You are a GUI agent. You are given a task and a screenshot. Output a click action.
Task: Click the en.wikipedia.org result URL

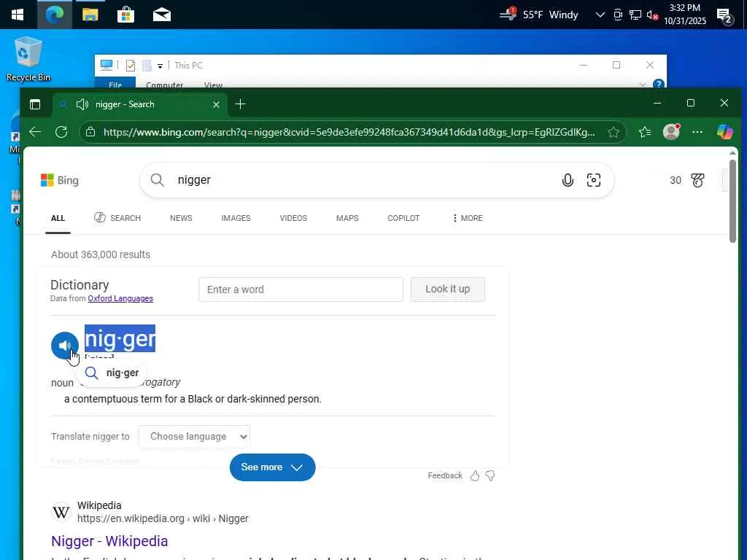(x=163, y=518)
